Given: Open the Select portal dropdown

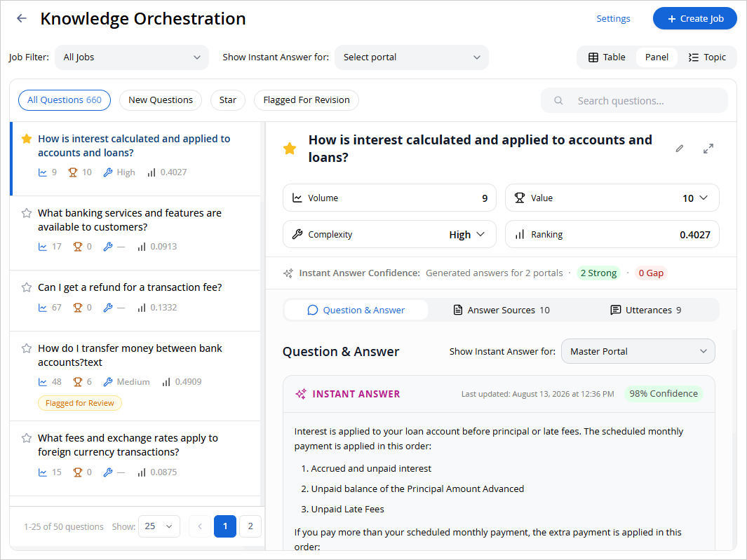Looking at the screenshot, I should pyautogui.click(x=412, y=57).
